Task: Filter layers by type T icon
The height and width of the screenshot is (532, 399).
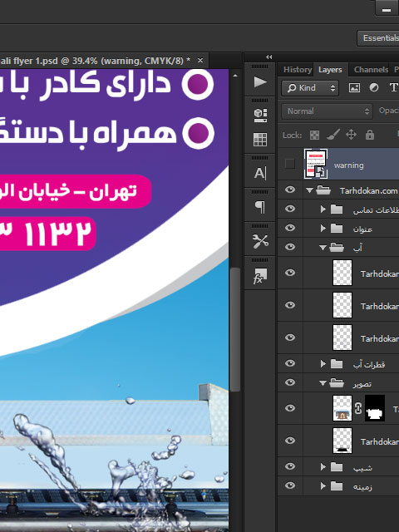Action: 393,88
